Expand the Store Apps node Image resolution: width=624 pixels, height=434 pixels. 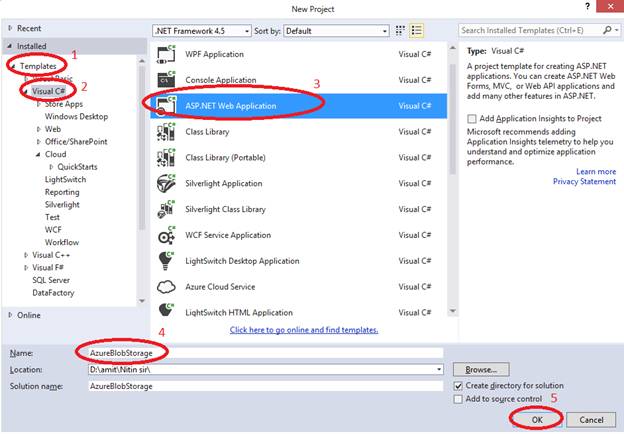[x=39, y=104]
